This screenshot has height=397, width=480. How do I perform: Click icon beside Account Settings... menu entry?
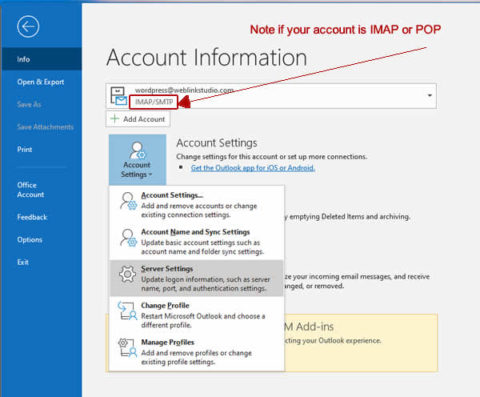128,201
